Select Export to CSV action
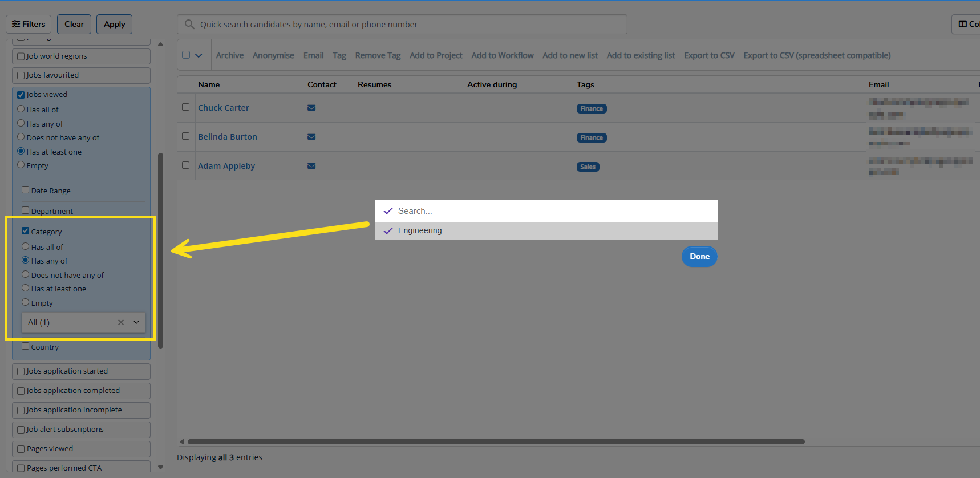 [708, 55]
